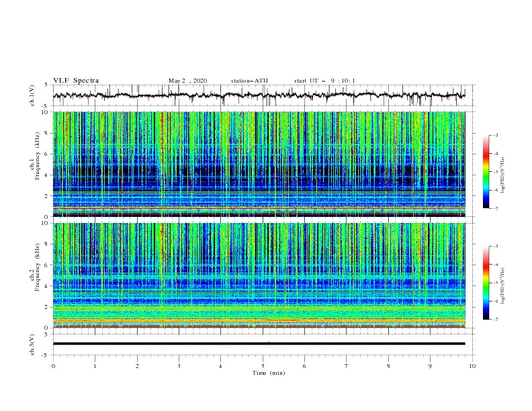532x411 pixels.
Task: Click time axis tick label "5"
Action: (263, 366)
